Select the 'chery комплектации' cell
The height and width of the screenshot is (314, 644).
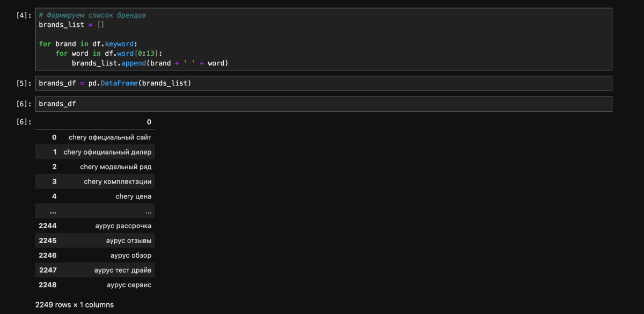coord(118,181)
